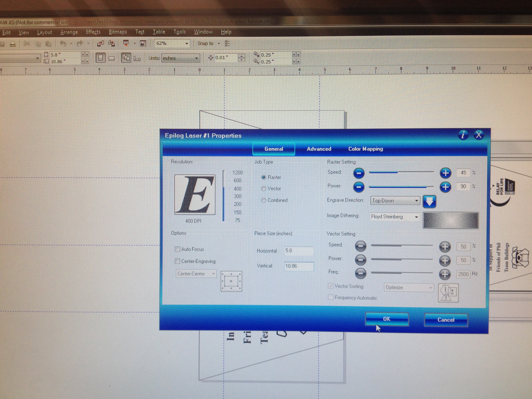
Task: Expand the Undo history dropdown arrow
Action: (71, 44)
